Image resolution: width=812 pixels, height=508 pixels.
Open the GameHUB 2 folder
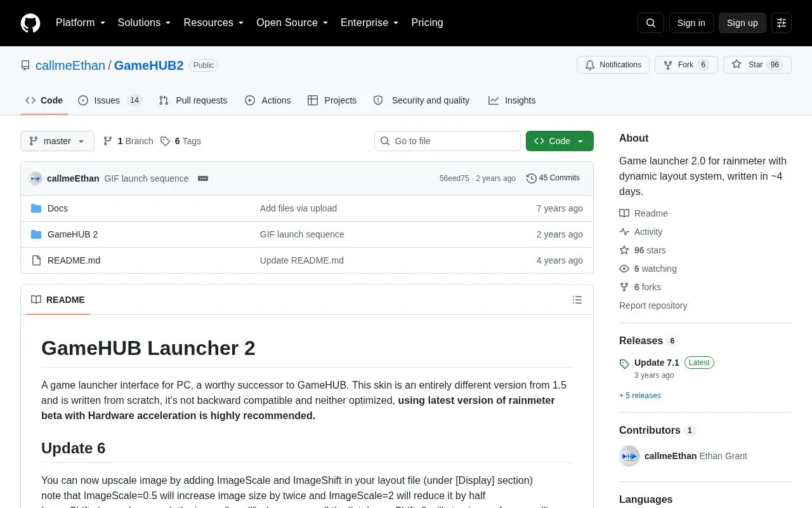(73, 234)
